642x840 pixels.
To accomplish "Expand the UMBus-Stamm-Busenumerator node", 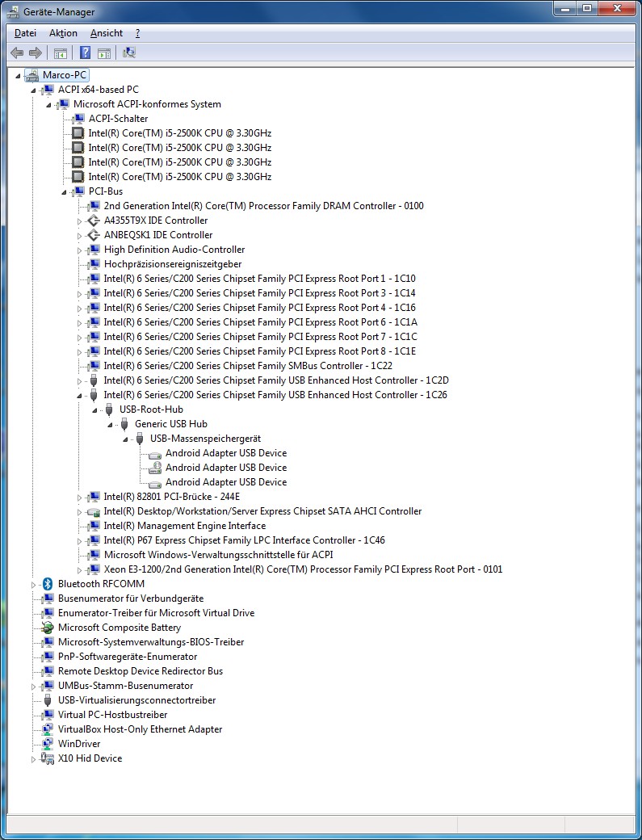I will pos(33,687).
